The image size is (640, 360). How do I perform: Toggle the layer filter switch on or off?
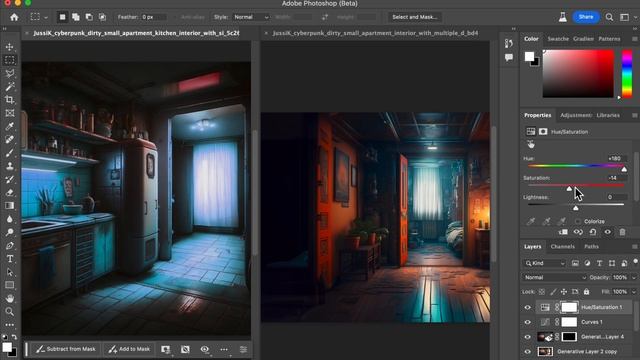click(x=636, y=261)
